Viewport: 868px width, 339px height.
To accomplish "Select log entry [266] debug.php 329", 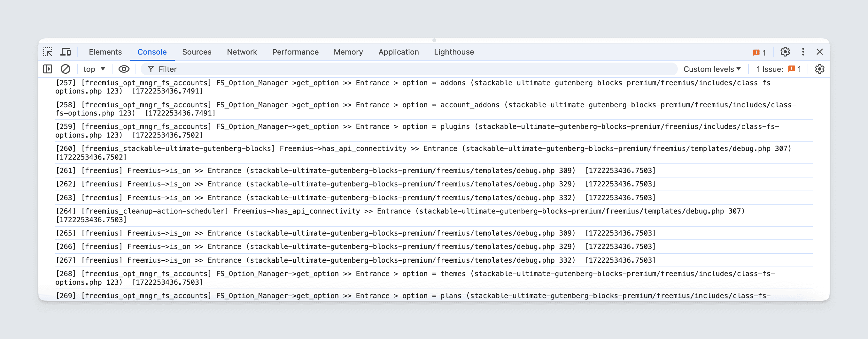I will pyautogui.click(x=434, y=247).
